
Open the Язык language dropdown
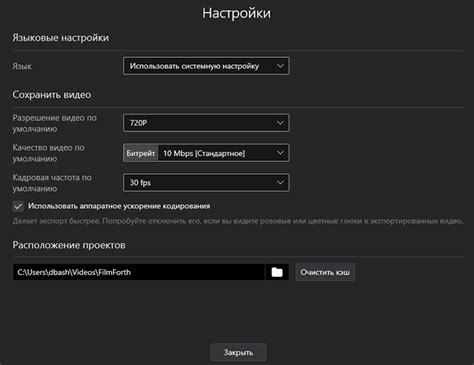click(x=206, y=66)
